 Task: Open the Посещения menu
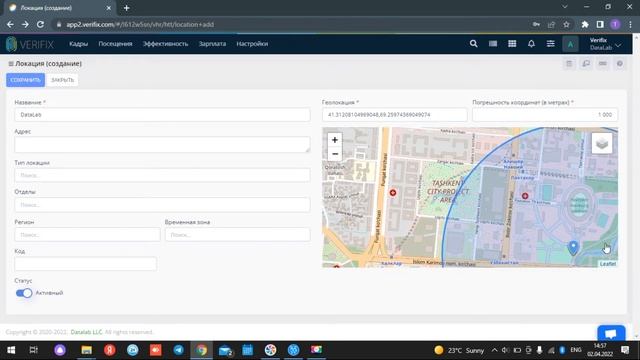click(115, 44)
